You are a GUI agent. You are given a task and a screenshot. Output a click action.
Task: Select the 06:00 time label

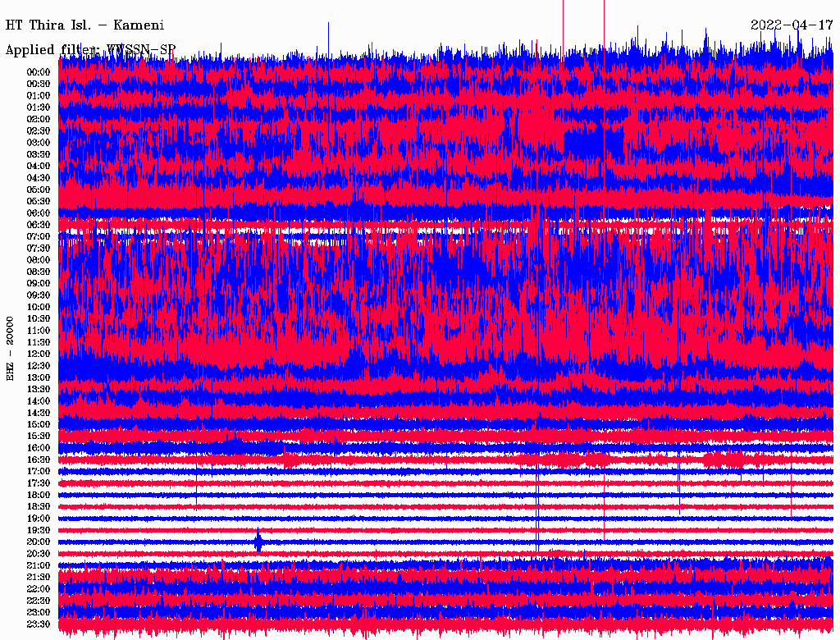tap(39, 213)
